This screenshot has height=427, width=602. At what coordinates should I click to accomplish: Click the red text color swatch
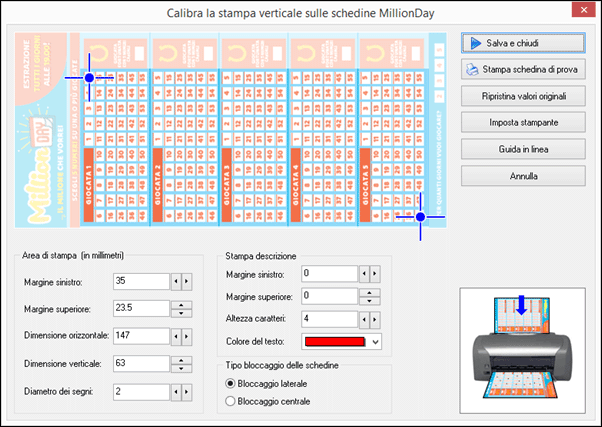tap(332, 342)
